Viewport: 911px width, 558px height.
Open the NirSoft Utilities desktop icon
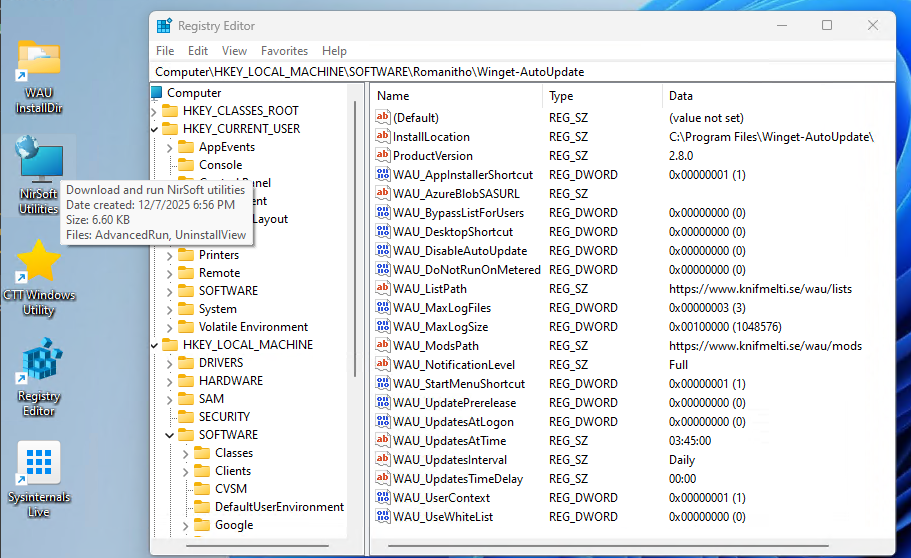click(39, 175)
